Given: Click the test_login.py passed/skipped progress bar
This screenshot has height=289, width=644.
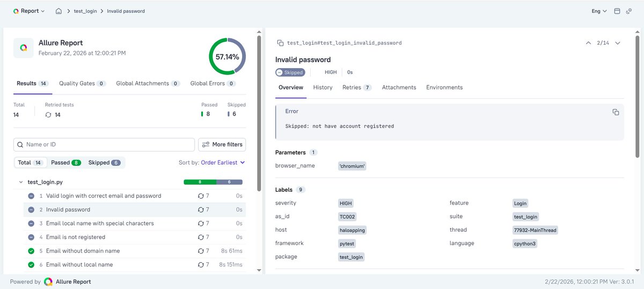Looking at the screenshot, I should coord(213,182).
